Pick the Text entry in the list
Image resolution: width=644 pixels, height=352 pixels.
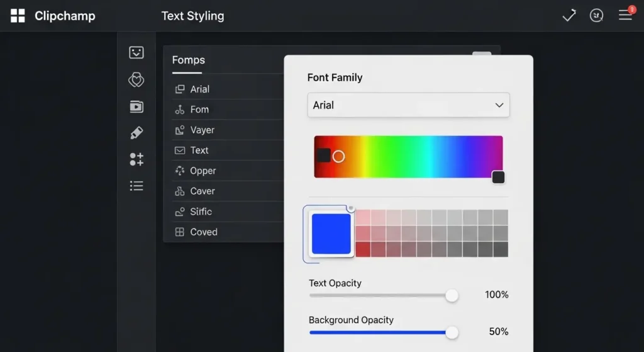tap(199, 150)
